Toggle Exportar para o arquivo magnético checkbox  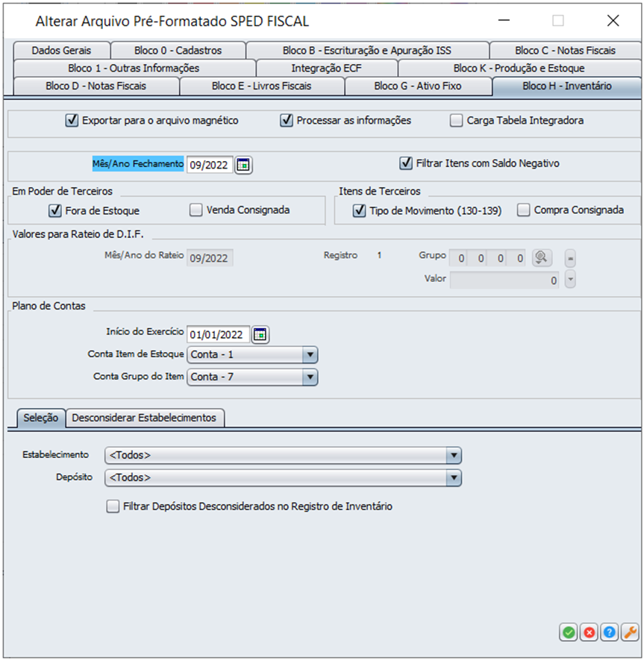[x=72, y=120]
